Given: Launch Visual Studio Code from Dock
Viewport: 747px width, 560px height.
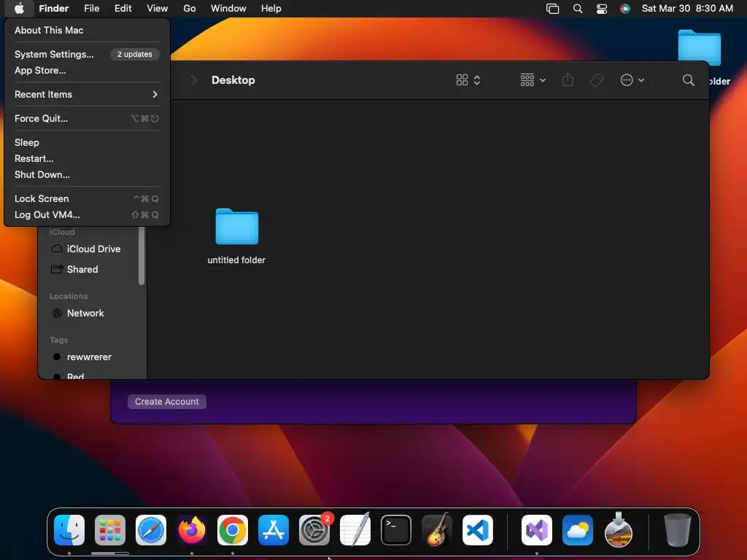Looking at the screenshot, I should tap(477, 530).
